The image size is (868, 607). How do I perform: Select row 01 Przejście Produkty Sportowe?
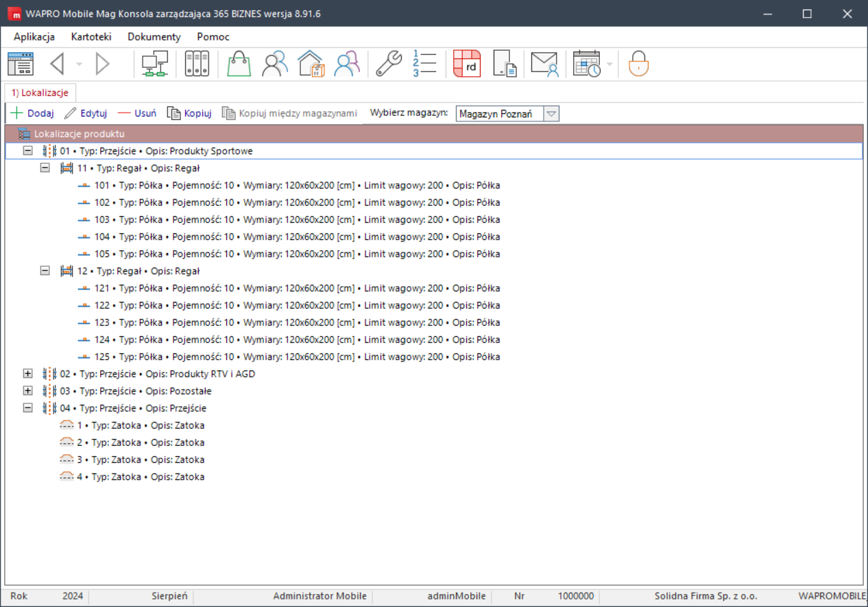[x=433, y=151]
